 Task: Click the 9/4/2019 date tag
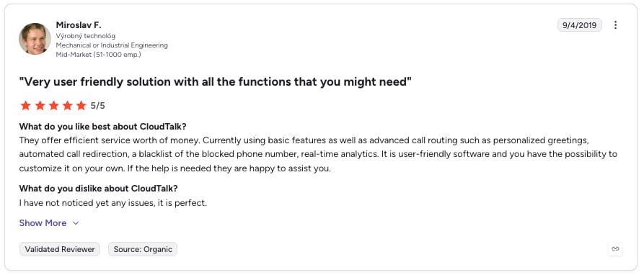pos(580,25)
